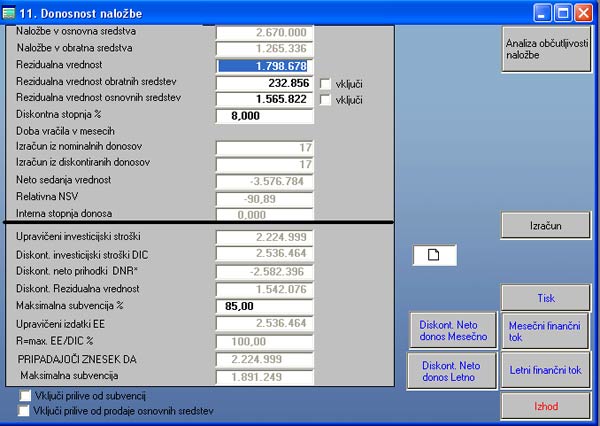Show Diskont. Neto donos Letno
600x426 pixels.
point(454,370)
